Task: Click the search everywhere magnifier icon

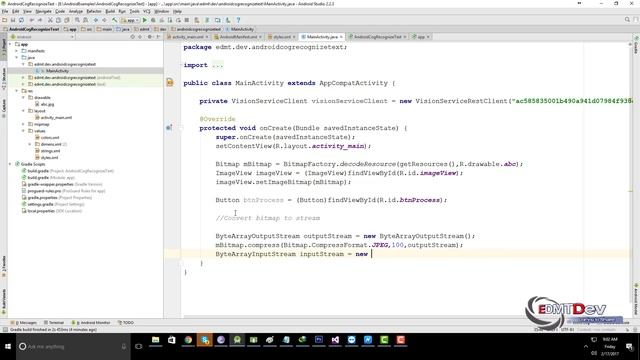Action: pyautogui.click(x=627, y=20)
